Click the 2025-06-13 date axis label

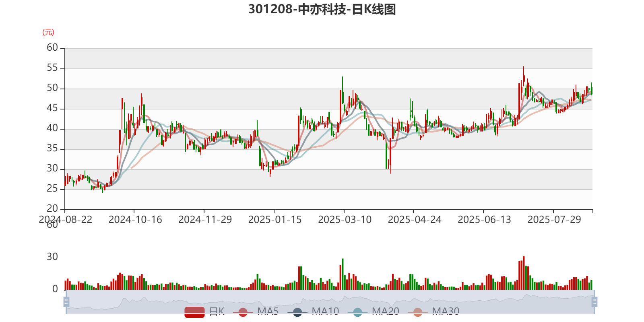pos(485,220)
